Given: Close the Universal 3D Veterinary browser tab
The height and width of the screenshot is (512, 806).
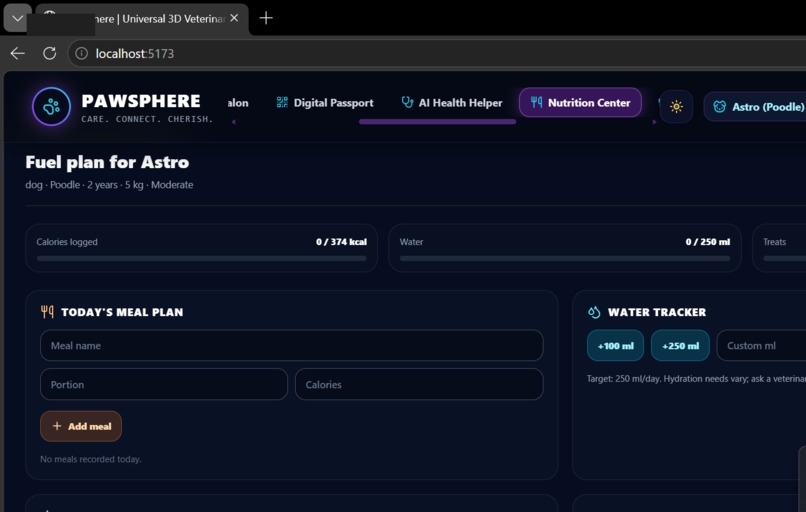Looking at the screenshot, I should coord(234,18).
